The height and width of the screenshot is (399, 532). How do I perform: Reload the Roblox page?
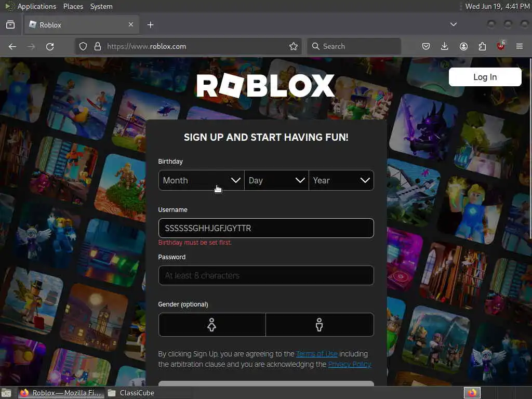(x=50, y=46)
